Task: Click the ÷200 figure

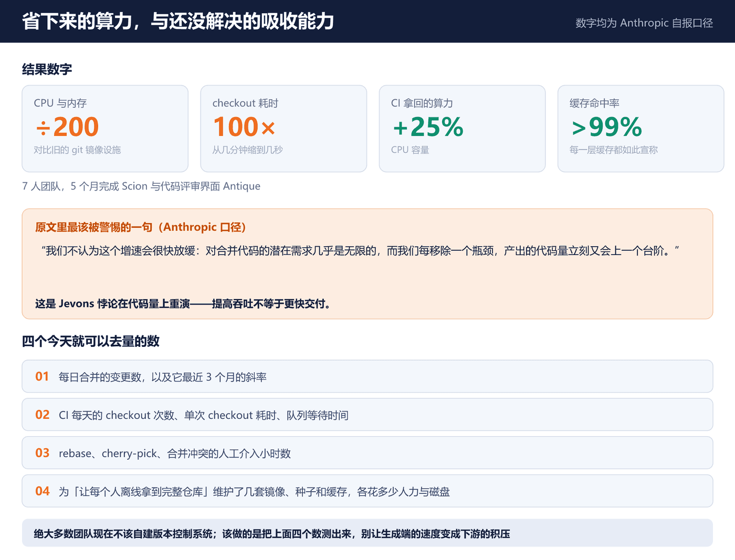Action: [67, 127]
